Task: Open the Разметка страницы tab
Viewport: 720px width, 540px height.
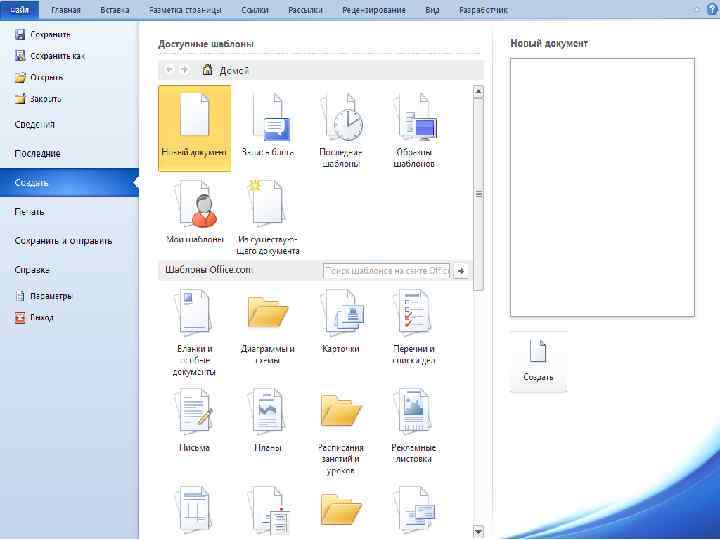Action: point(186,10)
